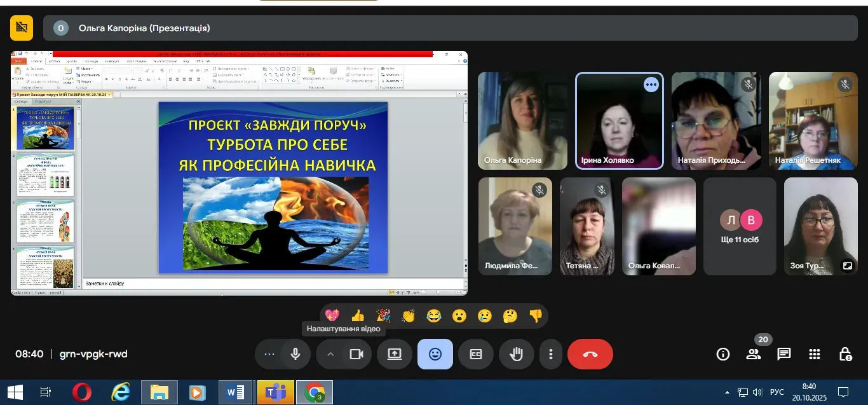Toggle closed captions
Viewport: 868px width, 405px height.
(x=476, y=354)
